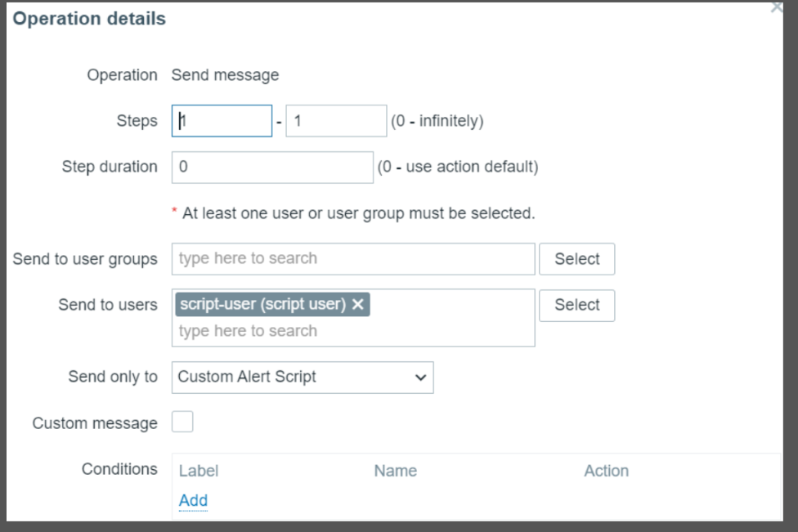Enable the Custom message checkbox

coord(182,422)
